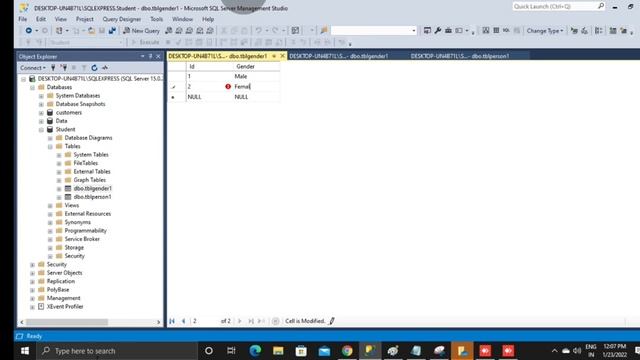Screen dimensions: 640x360
Task: Click the red error icon beside Femal cell
Action: pyautogui.click(x=228, y=87)
